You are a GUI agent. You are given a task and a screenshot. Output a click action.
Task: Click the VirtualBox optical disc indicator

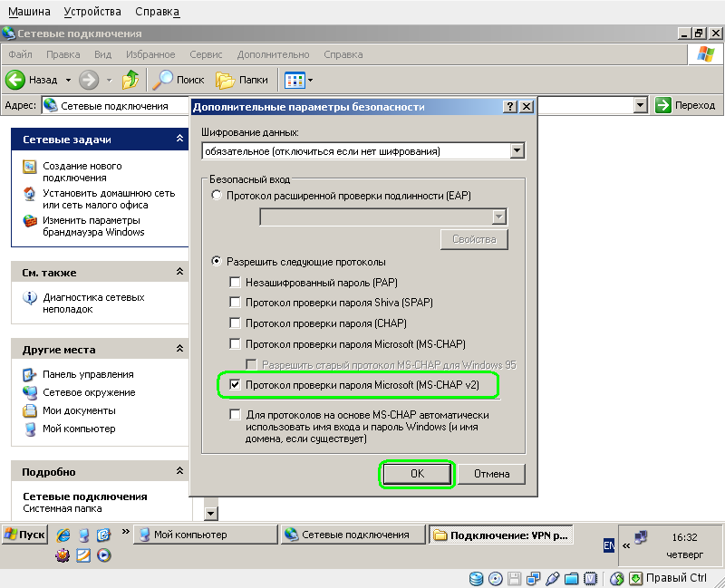tap(495, 578)
